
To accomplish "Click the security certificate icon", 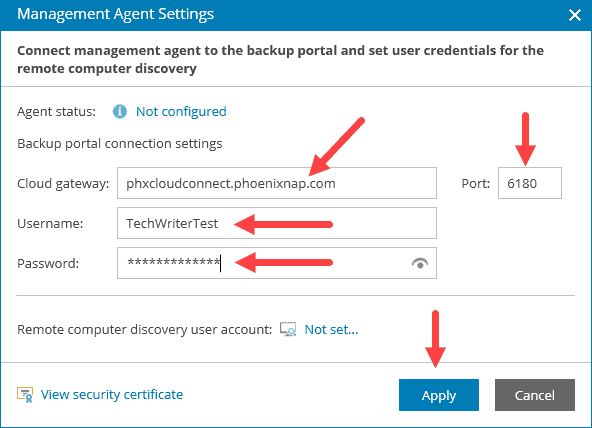I will coord(25,394).
